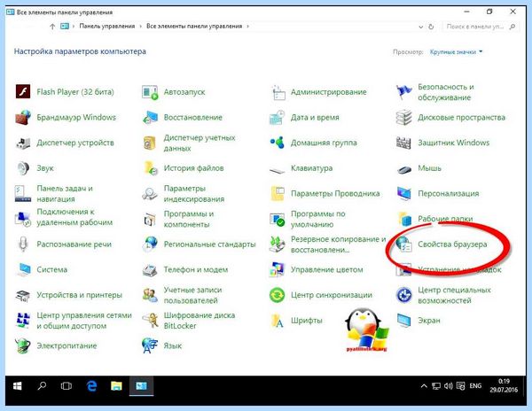The height and width of the screenshot is (411, 532).
Task: Open the Центр синхронизации icon
Action: click(277, 295)
